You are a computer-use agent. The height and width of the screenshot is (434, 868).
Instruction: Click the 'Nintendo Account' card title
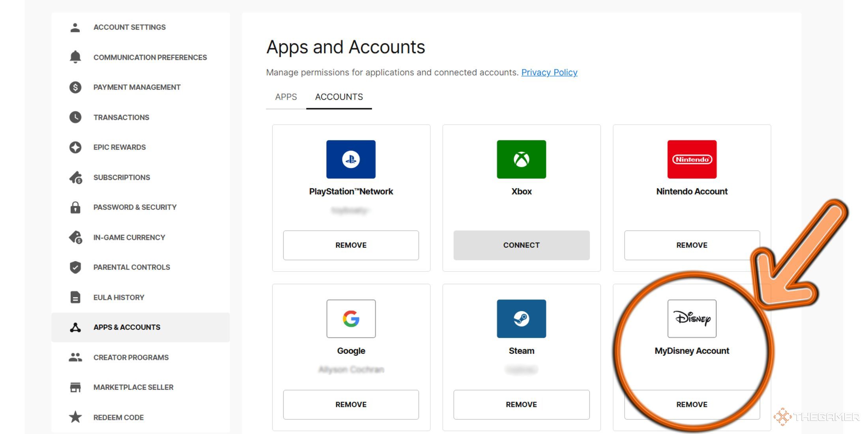coord(692,191)
